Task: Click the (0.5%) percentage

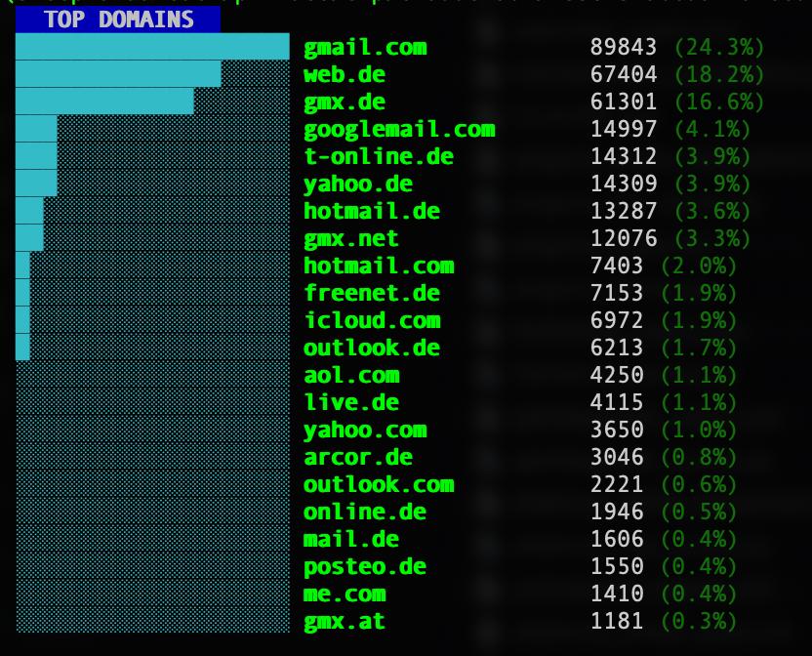Action: click(x=699, y=512)
